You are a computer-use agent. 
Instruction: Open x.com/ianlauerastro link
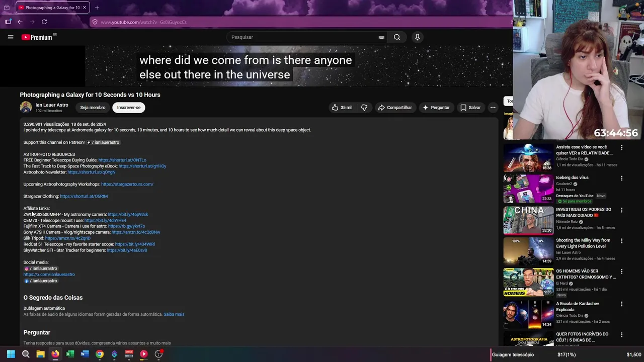coord(49,275)
